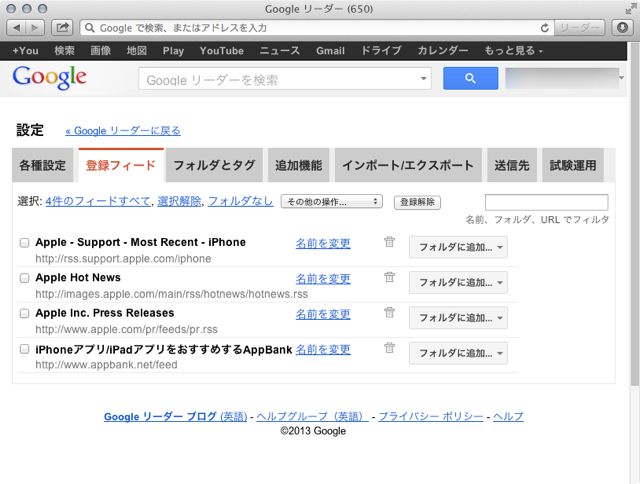Click the fullscreen arrows in title bar
Viewport: 640px width, 484px height.
[631, 8]
